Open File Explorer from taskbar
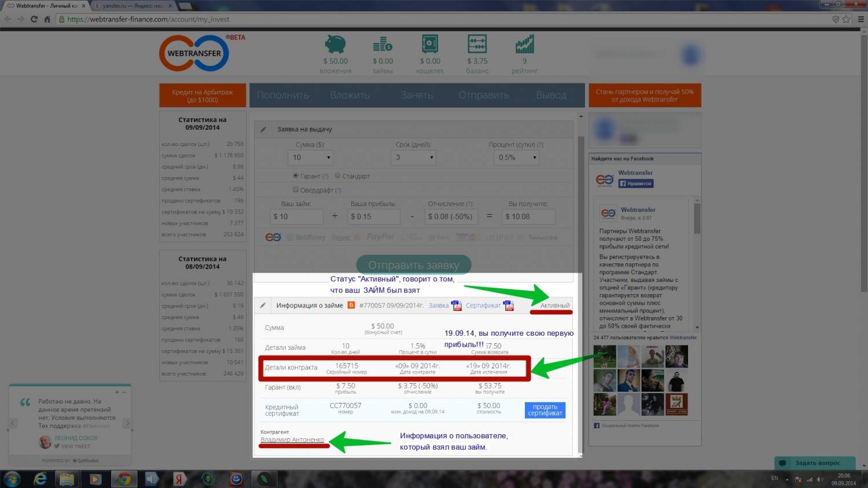868x488 pixels. (67, 479)
